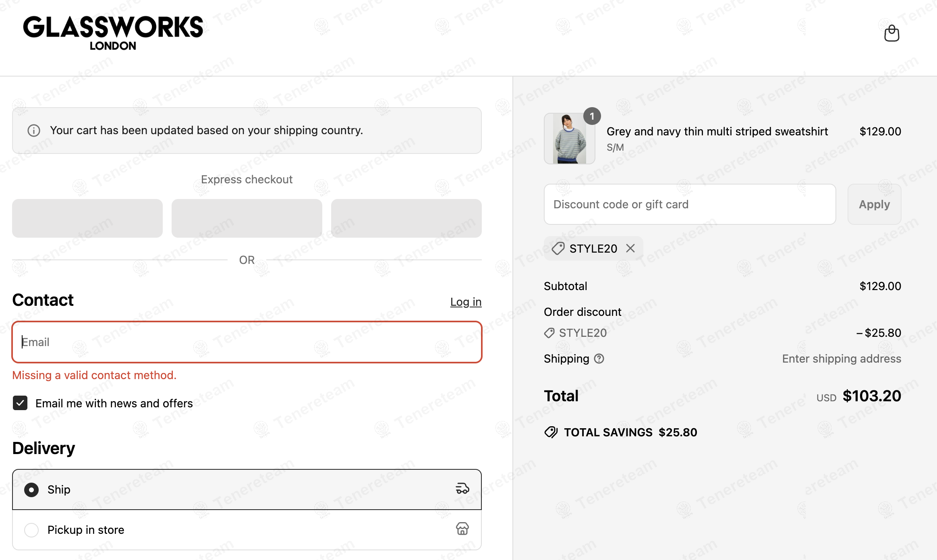Image resolution: width=937 pixels, height=560 pixels.
Task: Click the STYLE20 tag icon chip
Action: [x=558, y=248]
